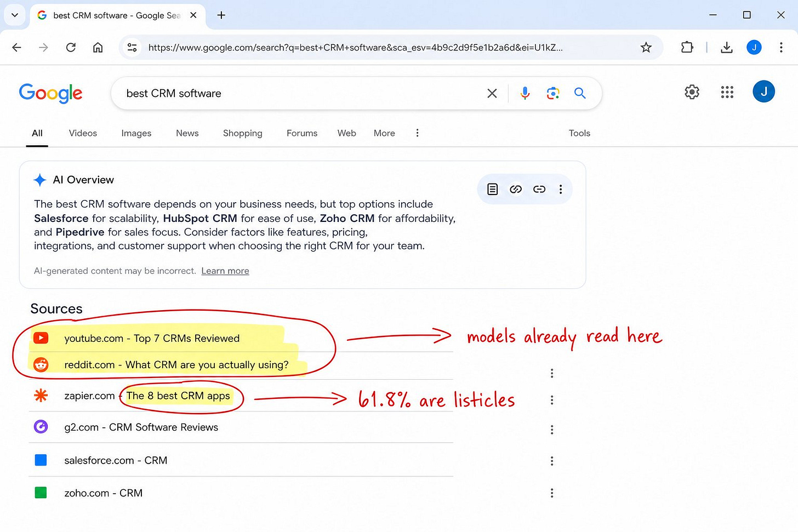The image size is (798, 532).
Task: Open Google quick settings gear
Action: (x=692, y=92)
